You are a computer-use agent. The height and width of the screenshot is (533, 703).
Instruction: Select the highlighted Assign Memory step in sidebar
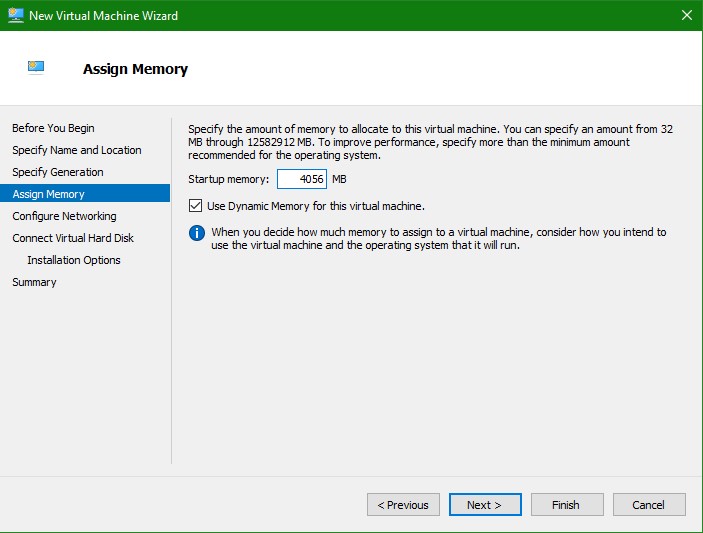[48, 194]
